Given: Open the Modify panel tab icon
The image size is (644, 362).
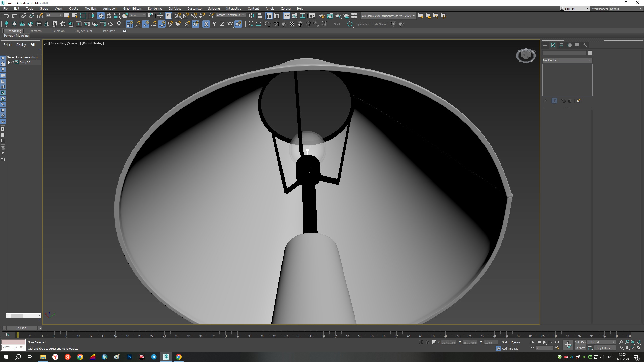Looking at the screenshot, I should click(553, 45).
